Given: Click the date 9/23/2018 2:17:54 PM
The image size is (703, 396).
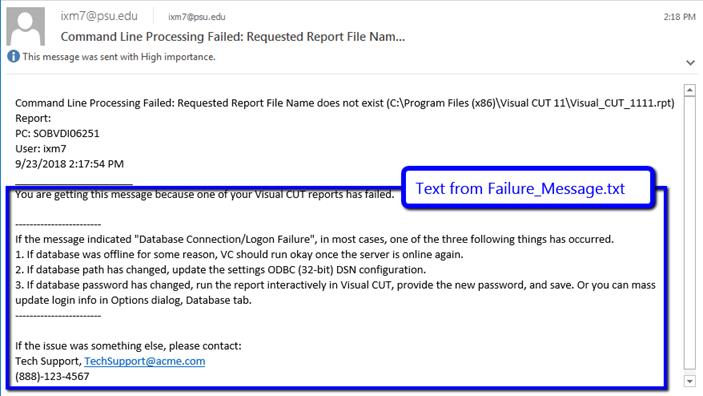Looking at the screenshot, I should click(69, 164).
